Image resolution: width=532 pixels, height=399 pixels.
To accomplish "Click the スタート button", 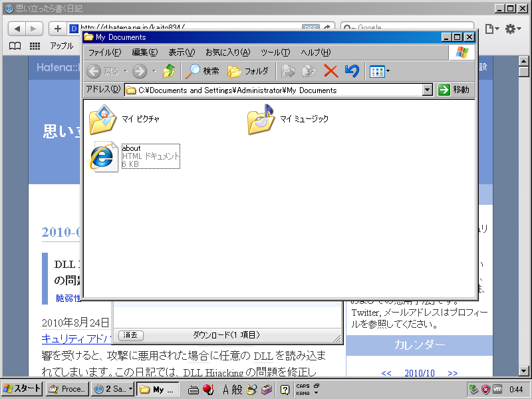I will [x=22, y=389].
